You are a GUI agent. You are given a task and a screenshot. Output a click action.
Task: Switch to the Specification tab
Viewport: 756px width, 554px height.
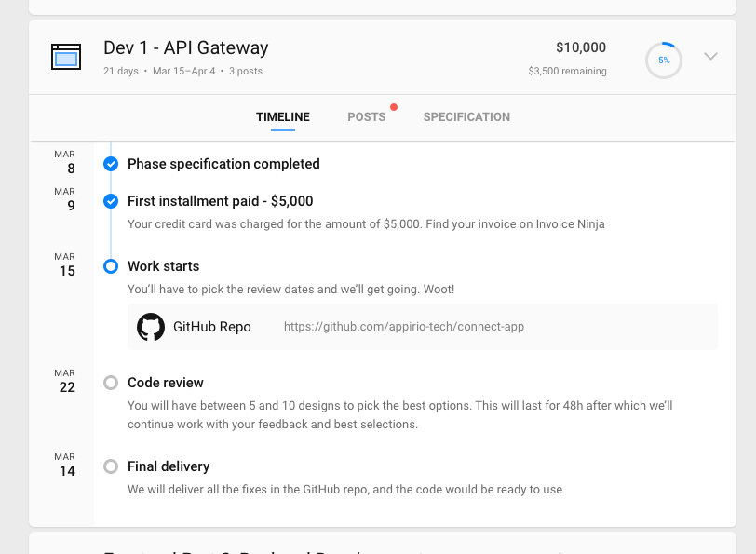coord(466,117)
